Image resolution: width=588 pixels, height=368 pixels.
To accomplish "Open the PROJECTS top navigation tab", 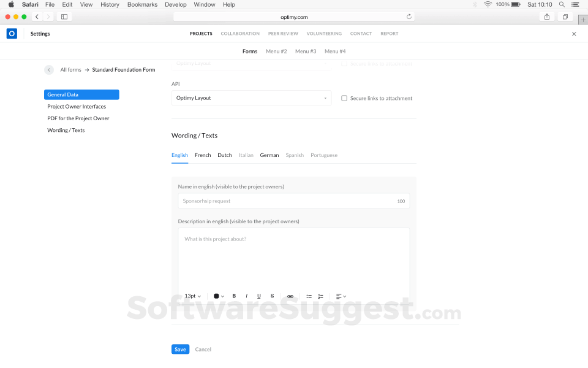I will [x=201, y=33].
